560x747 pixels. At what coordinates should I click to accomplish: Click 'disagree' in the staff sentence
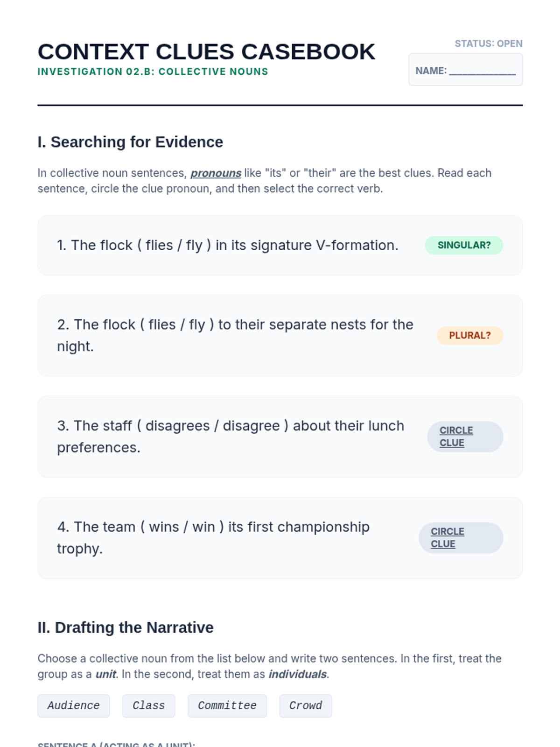click(251, 426)
